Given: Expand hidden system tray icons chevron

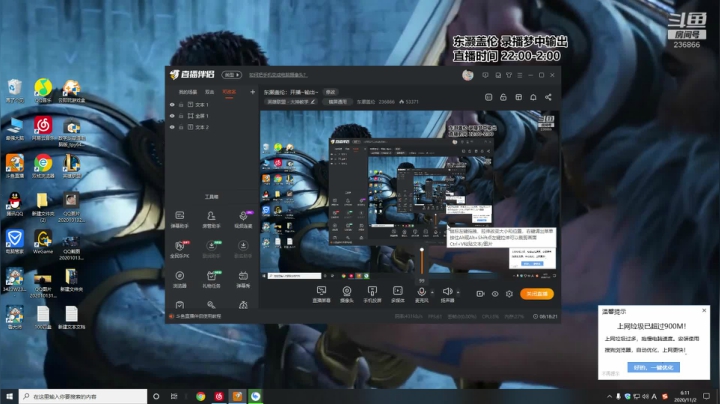Looking at the screenshot, I should (609, 396).
